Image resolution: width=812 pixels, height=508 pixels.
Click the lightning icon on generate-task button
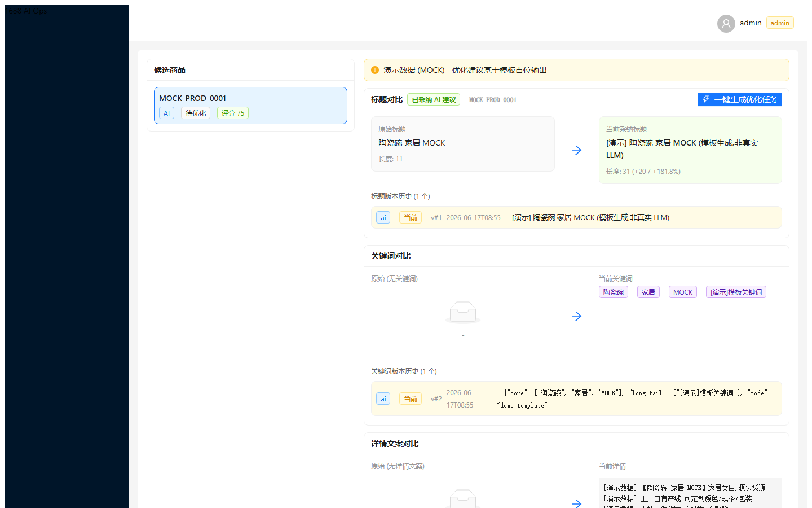(x=706, y=99)
